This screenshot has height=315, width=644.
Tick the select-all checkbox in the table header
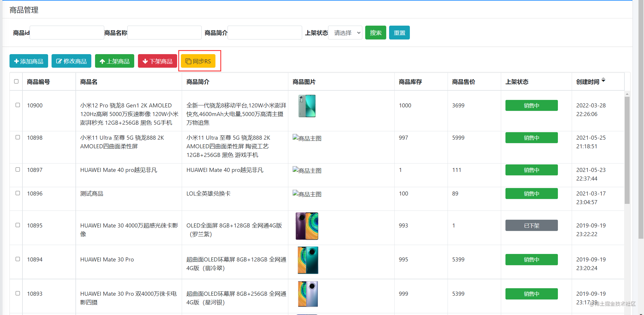click(x=16, y=81)
